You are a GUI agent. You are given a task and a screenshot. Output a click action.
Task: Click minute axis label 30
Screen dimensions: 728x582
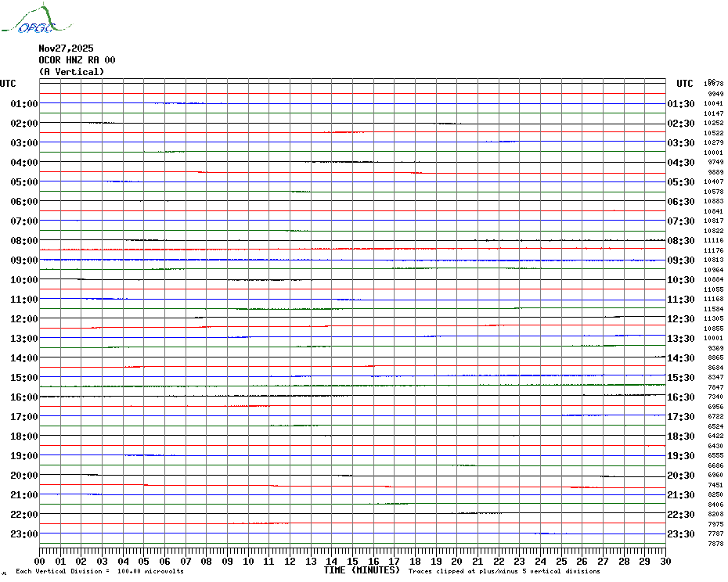click(x=666, y=562)
